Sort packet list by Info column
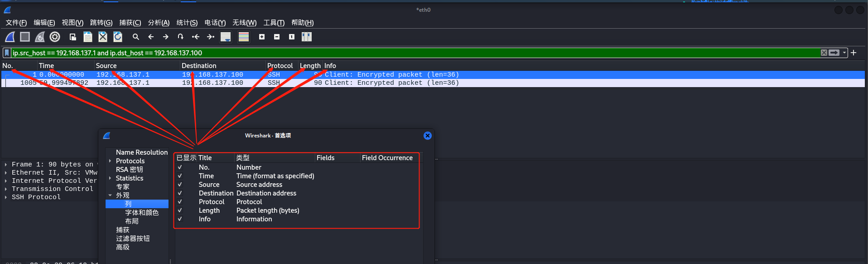This screenshot has width=868, height=264. [593, 66]
